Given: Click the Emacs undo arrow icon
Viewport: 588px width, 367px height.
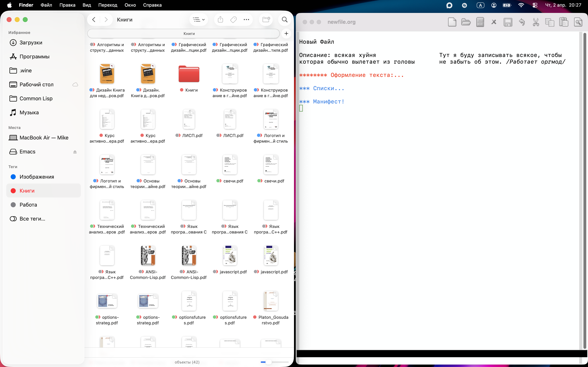Looking at the screenshot, I should point(522,22).
